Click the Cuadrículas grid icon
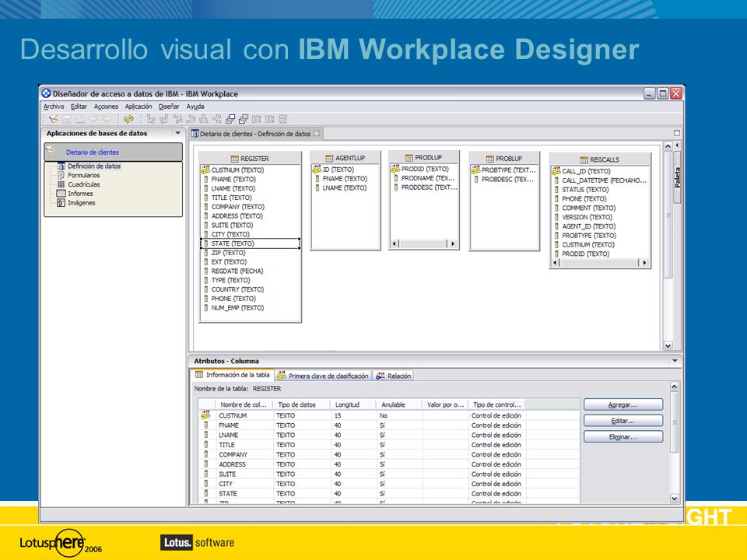 pyautogui.click(x=61, y=184)
